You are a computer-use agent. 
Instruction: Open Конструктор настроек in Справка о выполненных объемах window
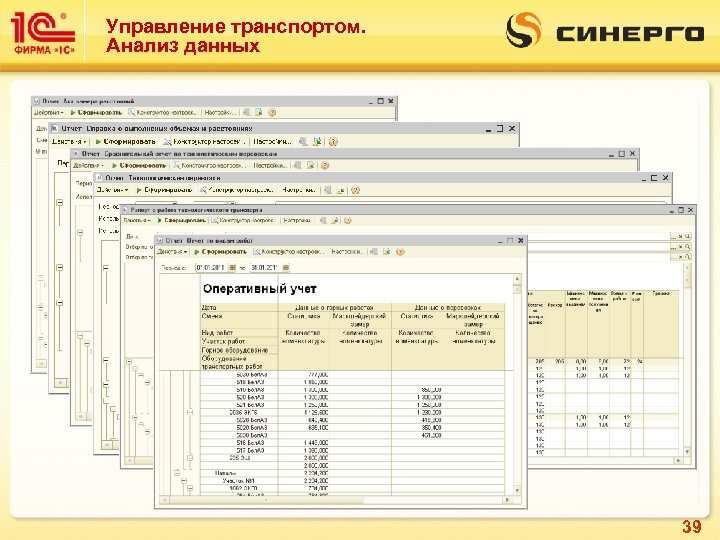coord(205,141)
